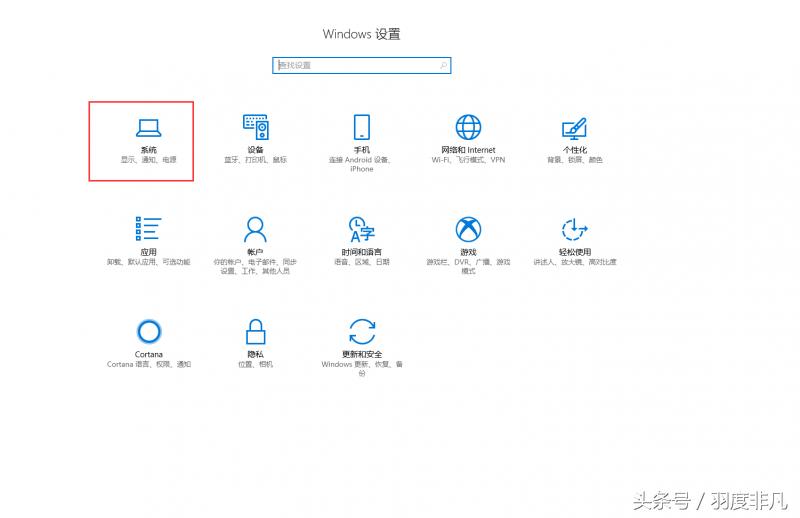Click the 显示、通知、电源 description text
The width and height of the screenshot is (800, 518).
coord(148,160)
